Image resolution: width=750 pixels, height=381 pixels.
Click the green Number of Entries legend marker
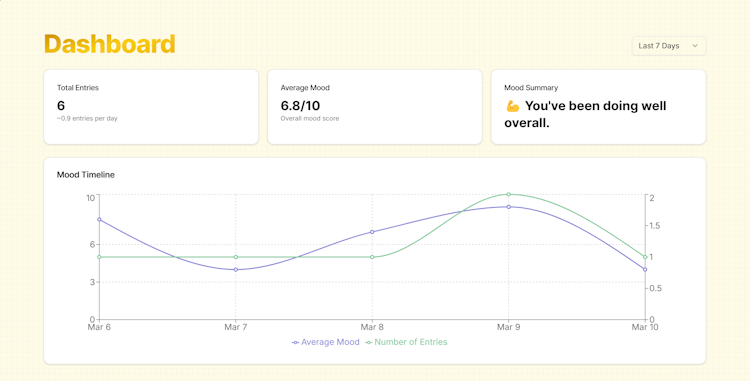click(x=369, y=342)
